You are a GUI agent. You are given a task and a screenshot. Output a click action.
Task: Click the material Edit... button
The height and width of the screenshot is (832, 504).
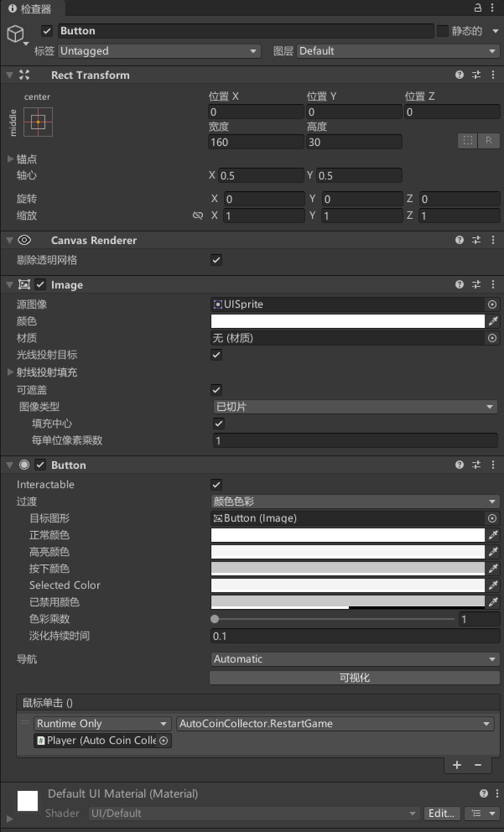coord(441,813)
